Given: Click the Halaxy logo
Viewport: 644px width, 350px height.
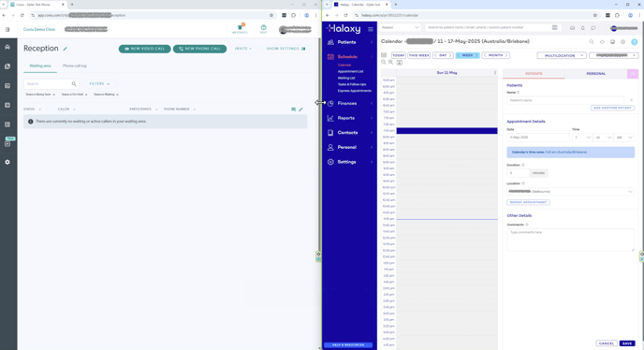Looking at the screenshot, I should pos(344,28).
